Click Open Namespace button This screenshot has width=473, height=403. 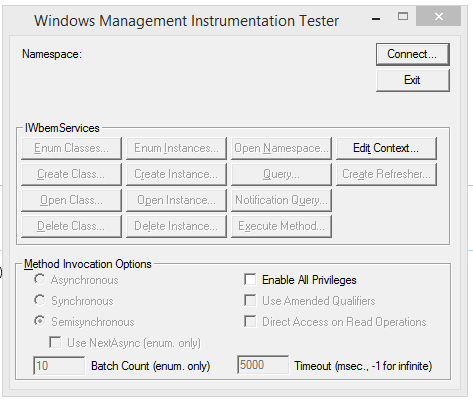click(x=281, y=148)
